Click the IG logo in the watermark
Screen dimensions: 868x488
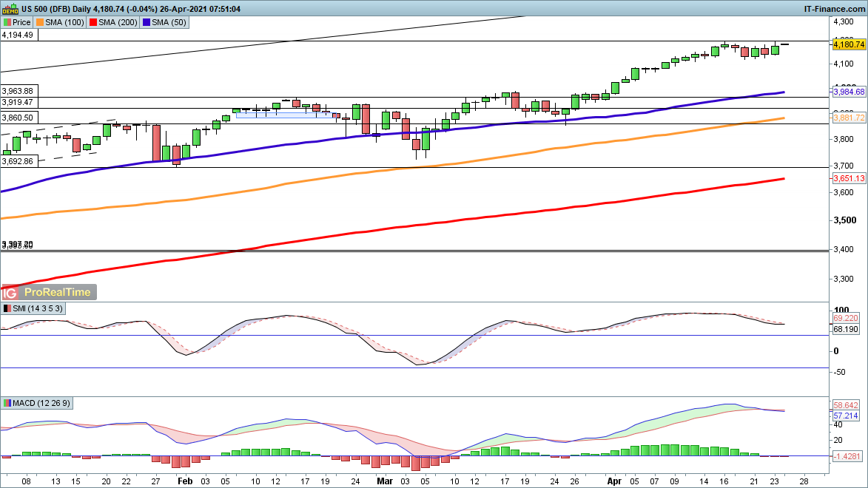coord(10,292)
